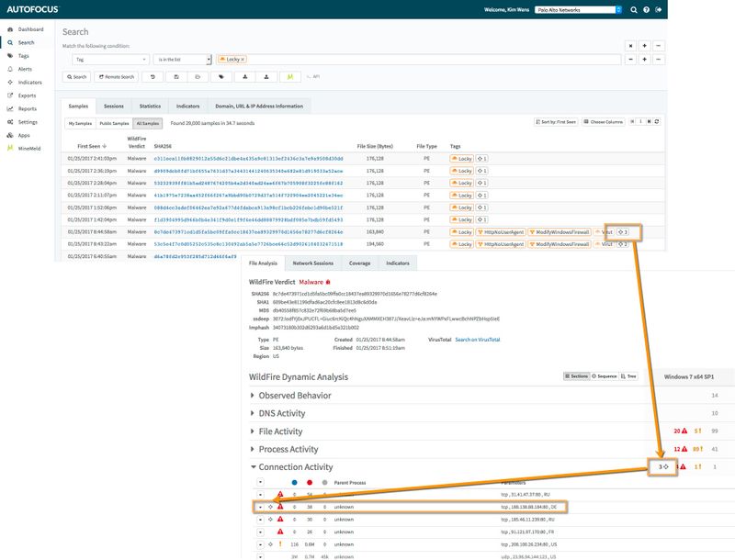This screenshot has height=560, width=735.
Task: Select the My Samples filter
Action: pyautogui.click(x=80, y=122)
